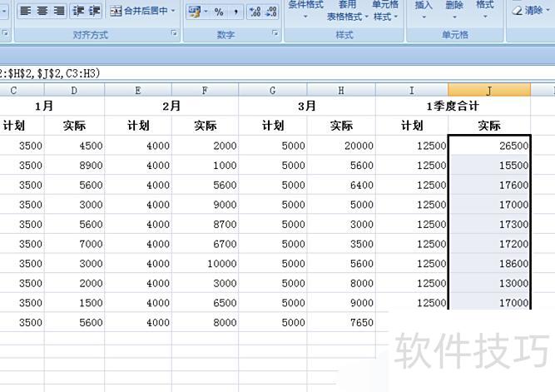Viewport: 555px width, 392px height.
Task: Open the number (数字) dialog launcher
Action: click(x=275, y=34)
